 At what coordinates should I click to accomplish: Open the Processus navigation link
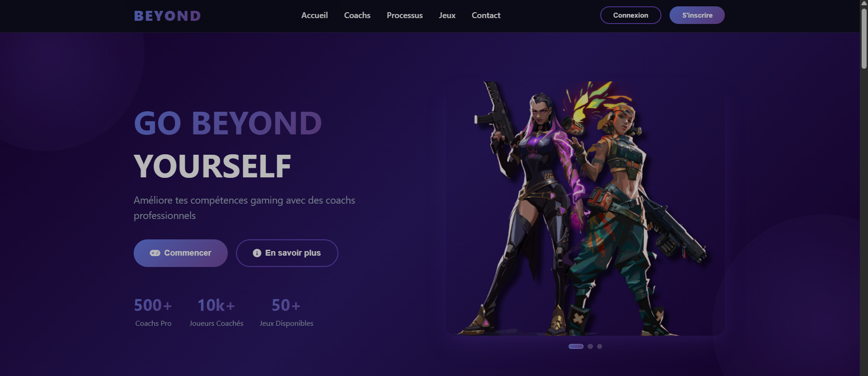pos(405,15)
